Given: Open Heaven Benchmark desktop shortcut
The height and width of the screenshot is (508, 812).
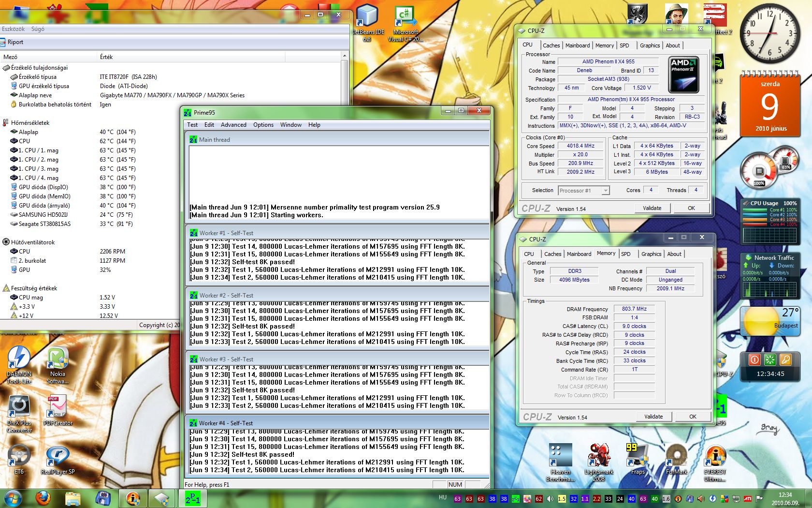Looking at the screenshot, I should point(560,462).
